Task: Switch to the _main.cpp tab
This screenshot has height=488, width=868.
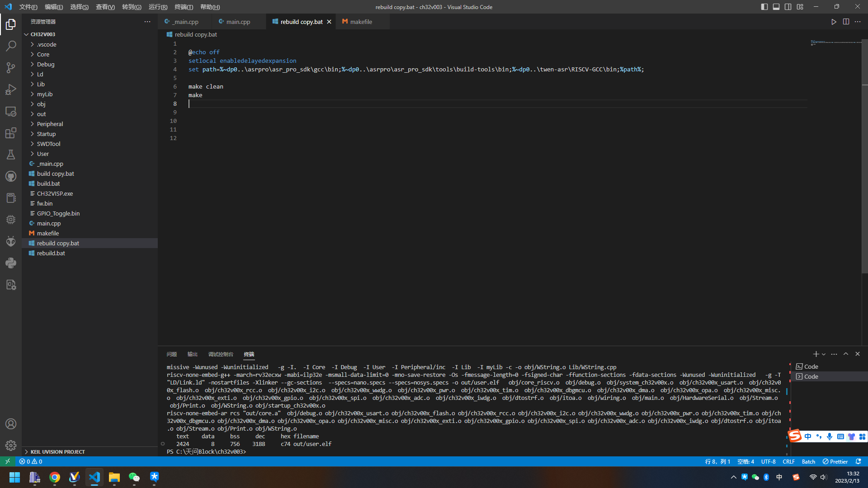Action: [185, 22]
